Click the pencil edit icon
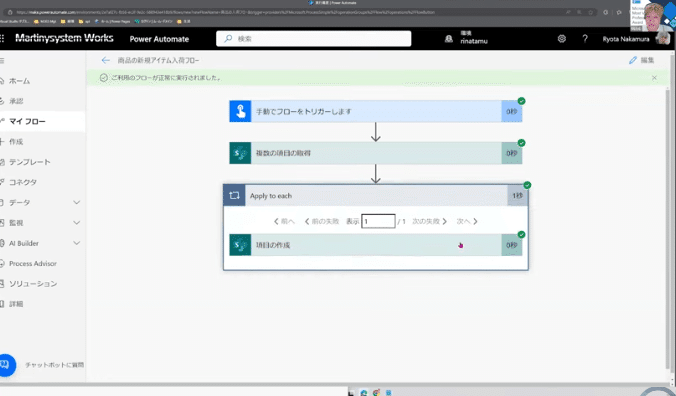 (x=632, y=60)
